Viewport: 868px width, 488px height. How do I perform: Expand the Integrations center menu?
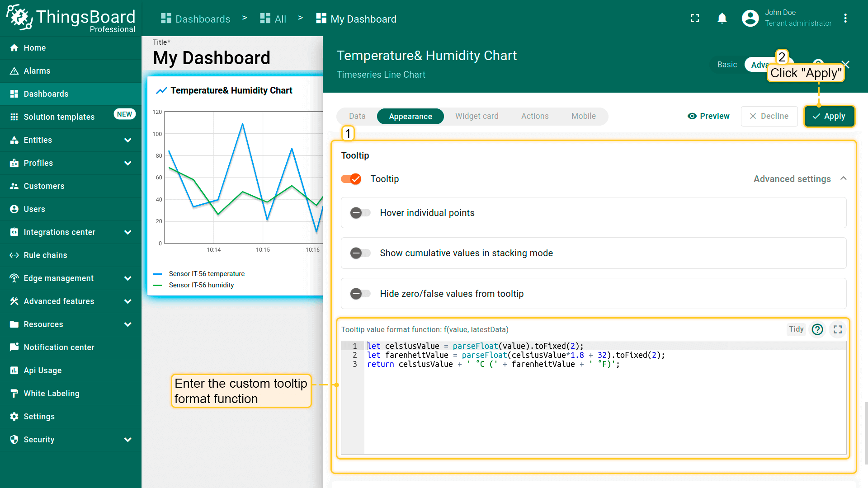click(127, 232)
